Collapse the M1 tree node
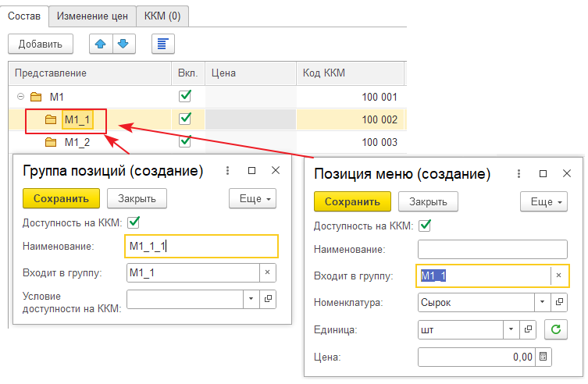588x384 pixels. pos(19,98)
